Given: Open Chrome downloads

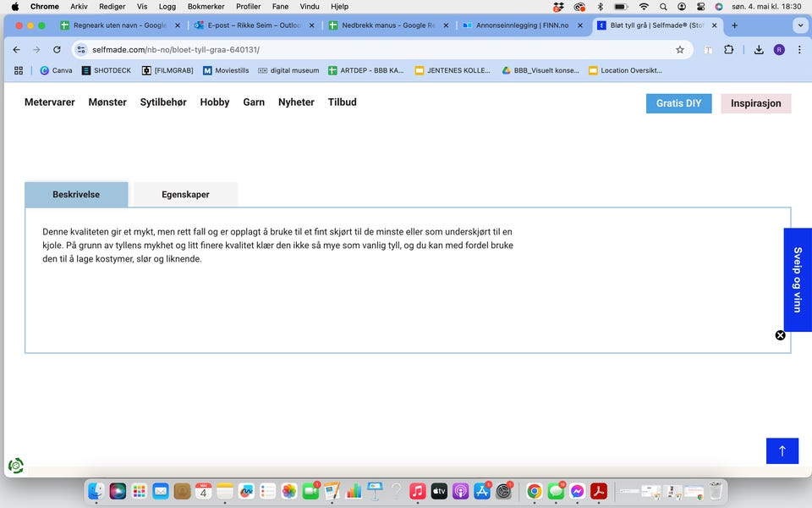Looking at the screenshot, I should click(759, 50).
